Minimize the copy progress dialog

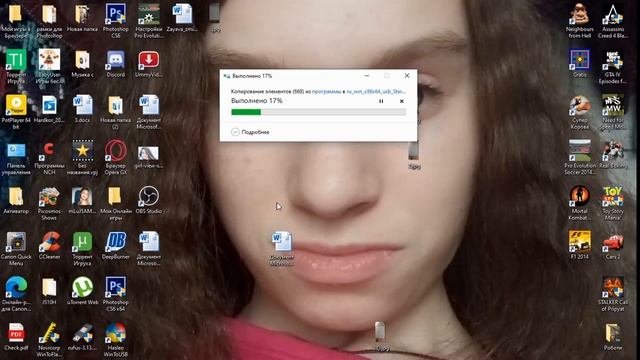point(367,76)
